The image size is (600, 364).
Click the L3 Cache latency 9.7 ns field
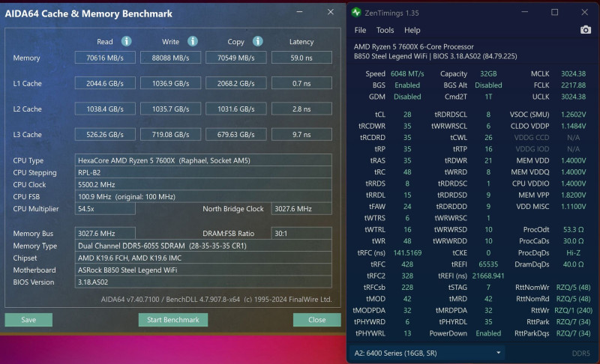coord(301,135)
